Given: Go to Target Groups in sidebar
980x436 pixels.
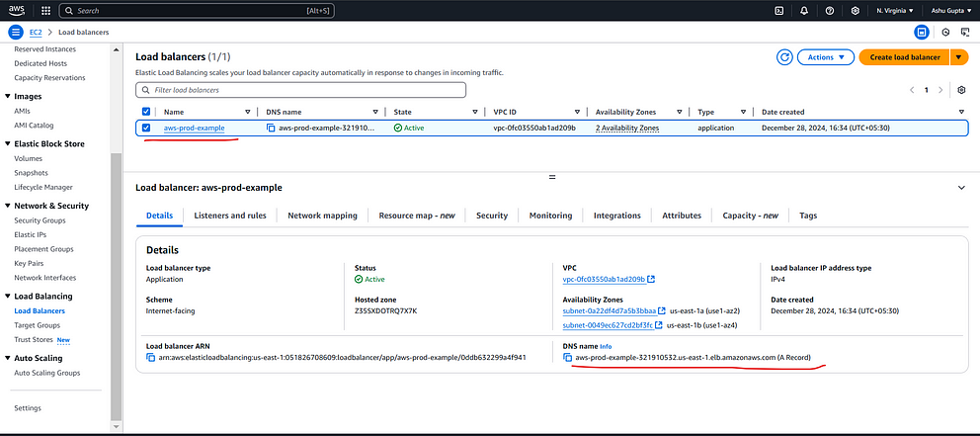Looking at the screenshot, I should click(x=37, y=325).
